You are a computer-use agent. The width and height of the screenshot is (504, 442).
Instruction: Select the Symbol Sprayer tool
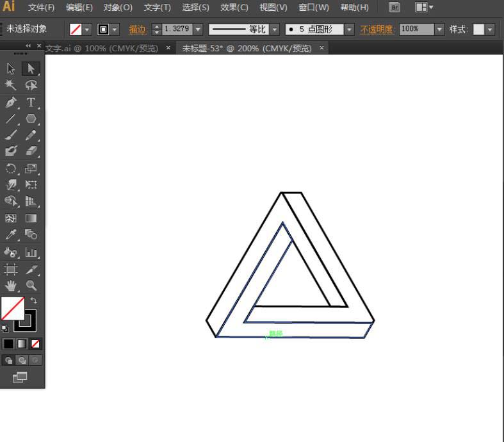[x=11, y=252]
